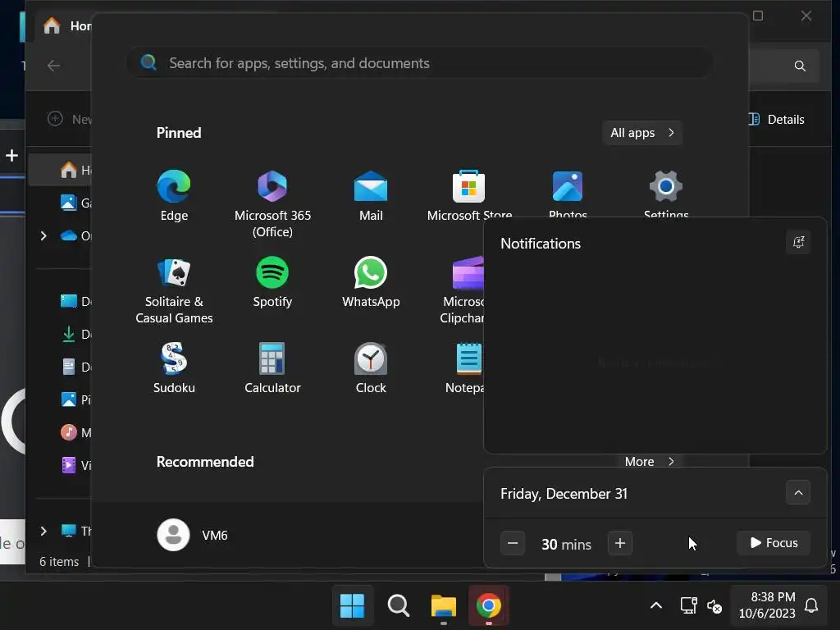Click plus icon in the far-left window
840x630 pixels.
[11, 155]
